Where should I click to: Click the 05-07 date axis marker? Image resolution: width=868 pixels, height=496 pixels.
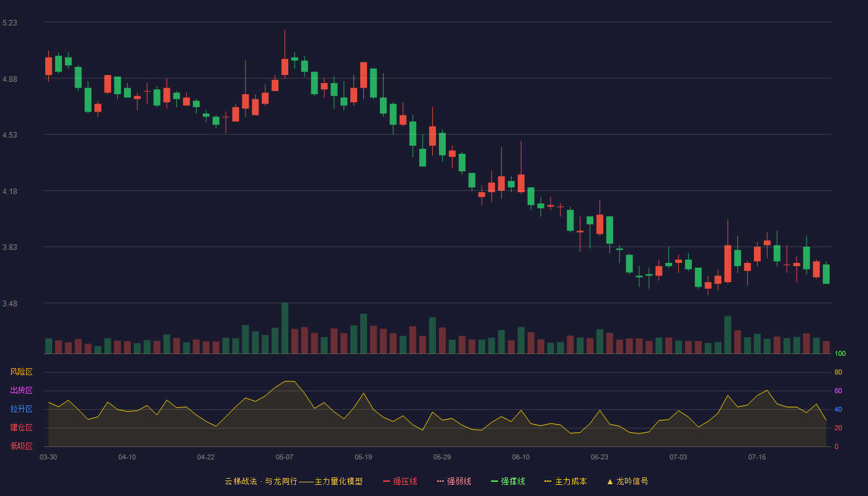[285, 457]
